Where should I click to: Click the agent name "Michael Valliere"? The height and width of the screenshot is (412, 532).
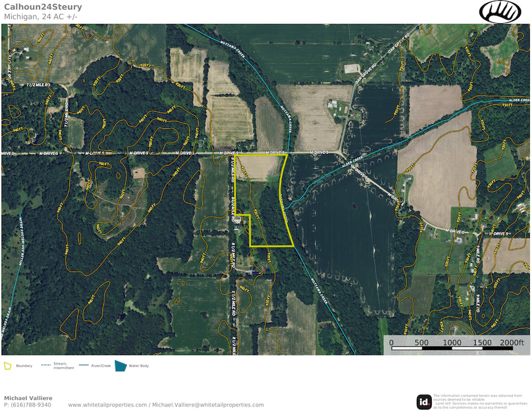point(28,398)
